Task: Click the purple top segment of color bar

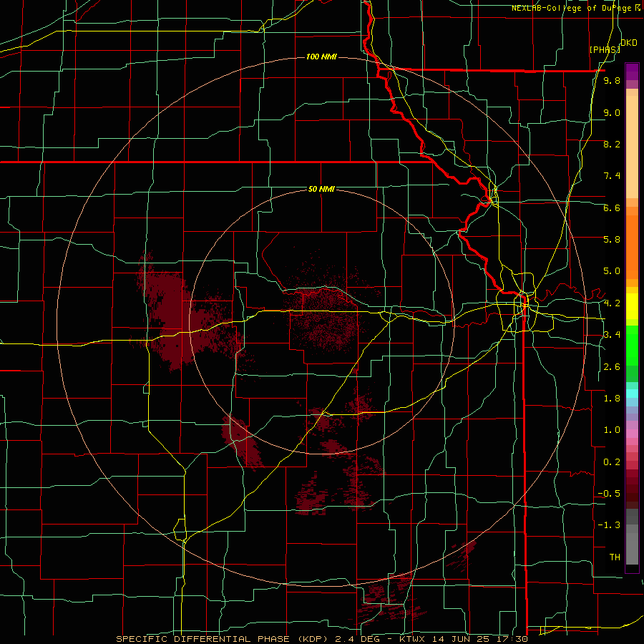Action: click(x=632, y=72)
